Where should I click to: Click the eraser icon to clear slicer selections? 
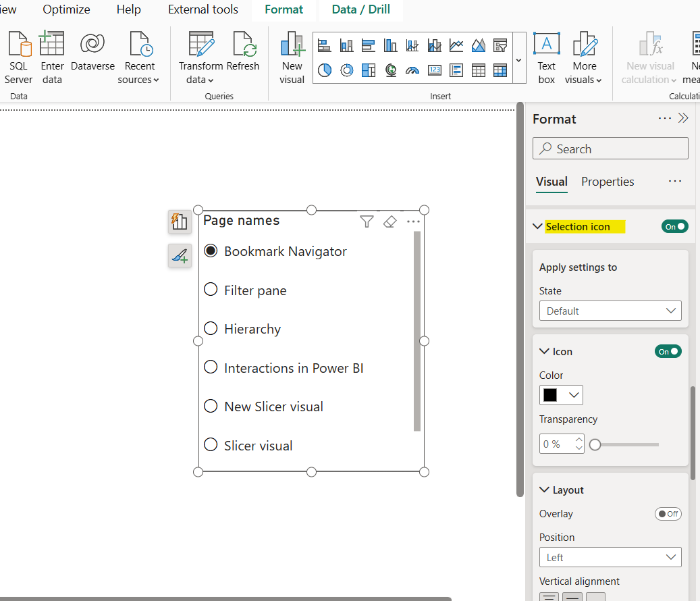[x=389, y=221]
